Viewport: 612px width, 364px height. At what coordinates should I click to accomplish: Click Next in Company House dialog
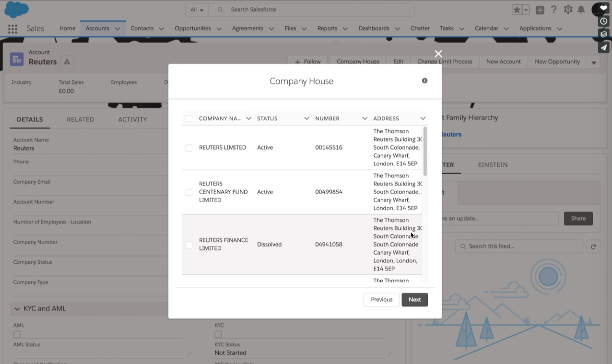click(415, 300)
